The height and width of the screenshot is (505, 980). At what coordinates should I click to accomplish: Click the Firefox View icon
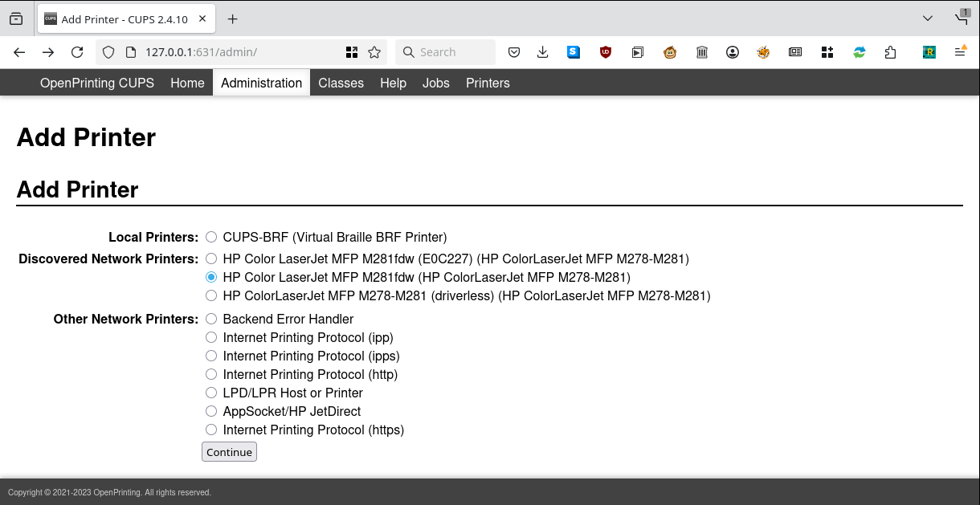click(16, 18)
